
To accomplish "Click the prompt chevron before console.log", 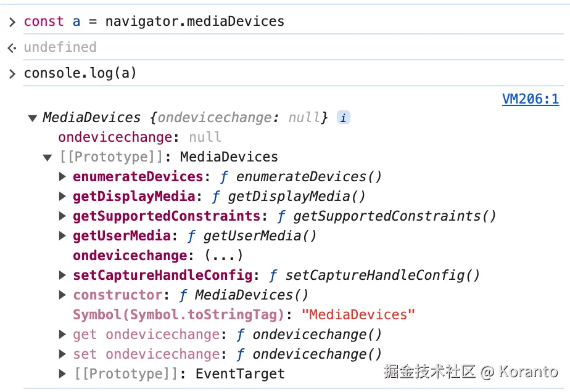I will pos(12,74).
